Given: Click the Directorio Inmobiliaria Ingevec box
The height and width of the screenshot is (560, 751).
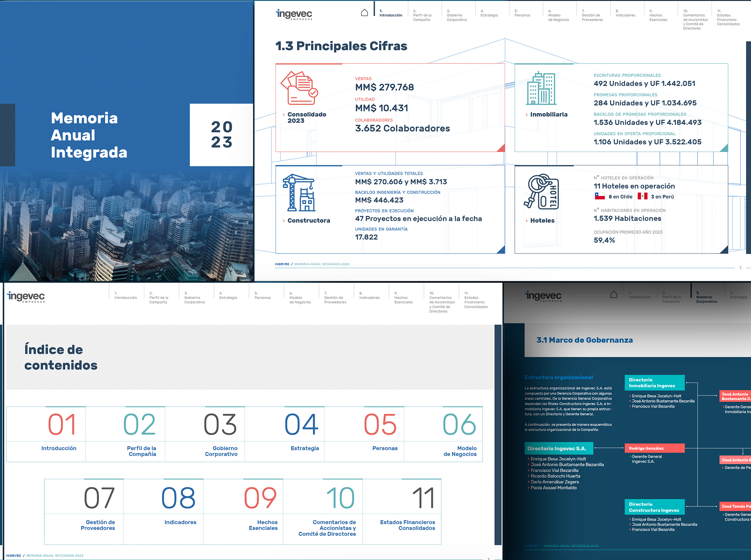Looking at the screenshot, I should point(654,382).
